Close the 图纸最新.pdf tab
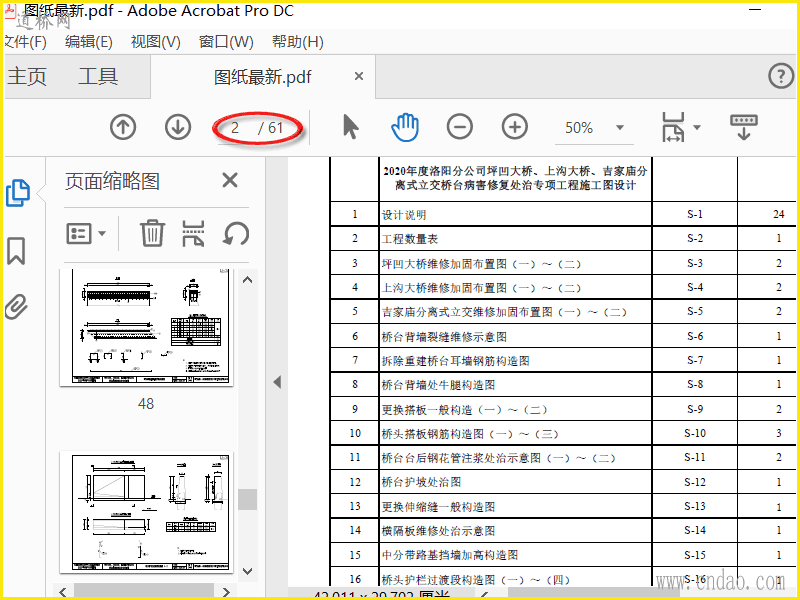Viewport: 800px width, 600px height. click(359, 76)
